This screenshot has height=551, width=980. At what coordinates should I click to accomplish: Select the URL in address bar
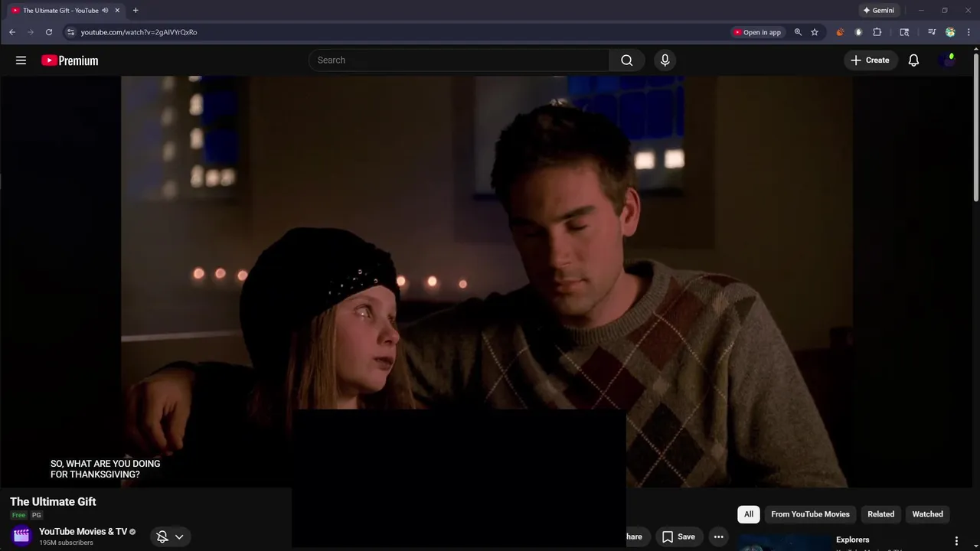pos(139,32)
